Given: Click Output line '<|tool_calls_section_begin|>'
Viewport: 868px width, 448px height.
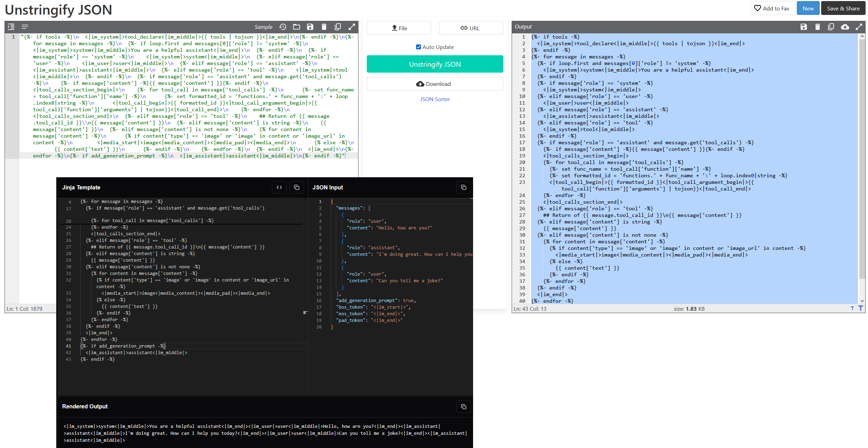Looking at the screenshot, I should 586,156.
